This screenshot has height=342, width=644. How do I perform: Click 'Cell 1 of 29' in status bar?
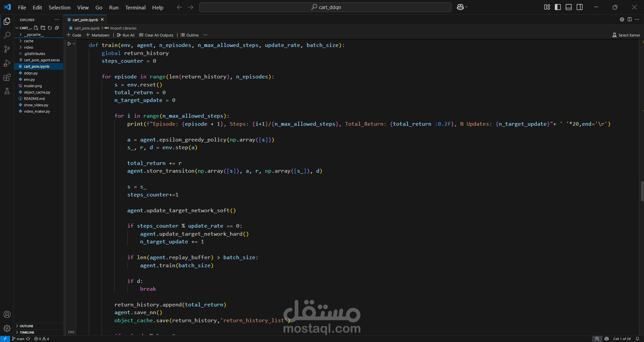(x=622, y=339)
